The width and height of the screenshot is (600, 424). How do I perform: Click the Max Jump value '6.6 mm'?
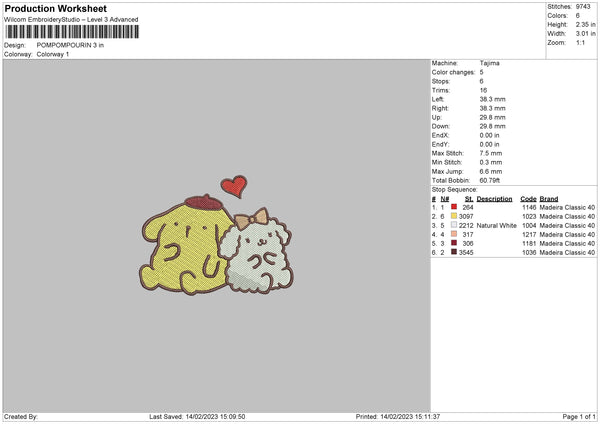coord(491,171)
